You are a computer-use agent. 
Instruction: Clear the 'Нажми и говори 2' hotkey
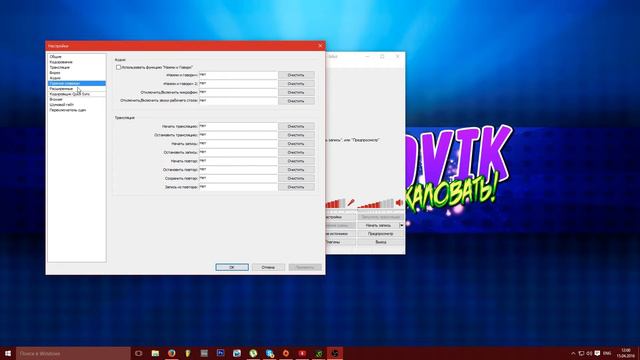(x=296, y=84)
